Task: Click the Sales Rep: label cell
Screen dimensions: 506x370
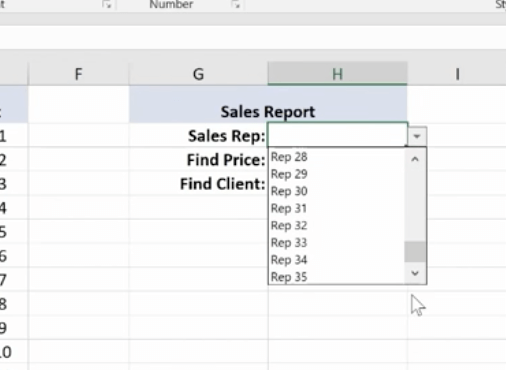Action: (198, 136)
